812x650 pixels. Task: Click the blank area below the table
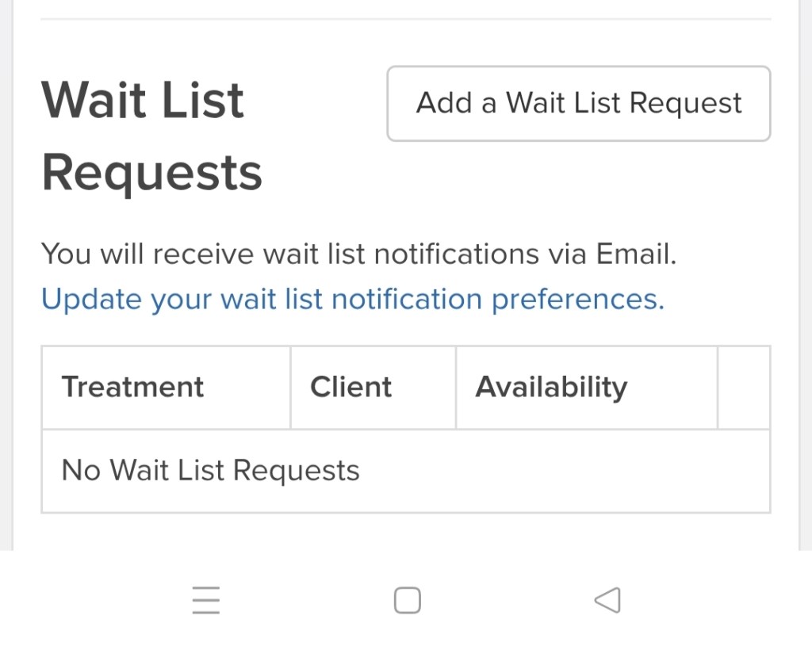(405, 531)
